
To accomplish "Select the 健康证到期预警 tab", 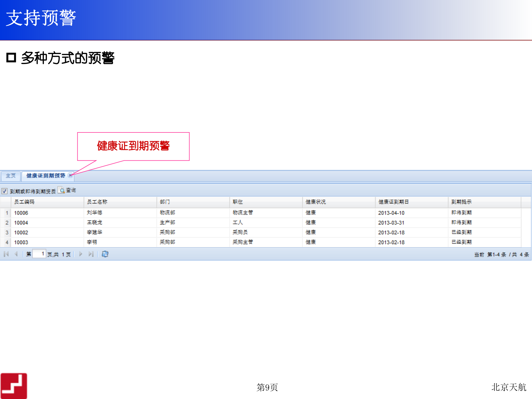I will pyautogui.click(x=45, y=175).
